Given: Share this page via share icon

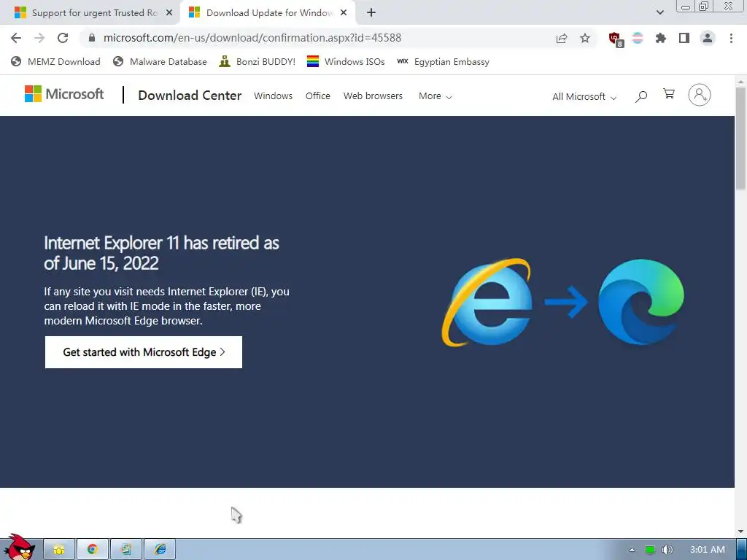Looking at the screenshot, I should coord(562,38).
